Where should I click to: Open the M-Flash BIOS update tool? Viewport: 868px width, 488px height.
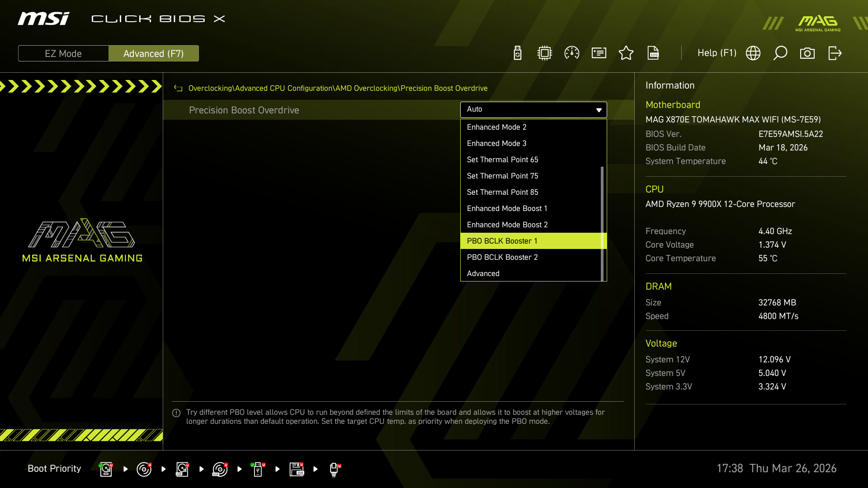click(x=518, y=53)
